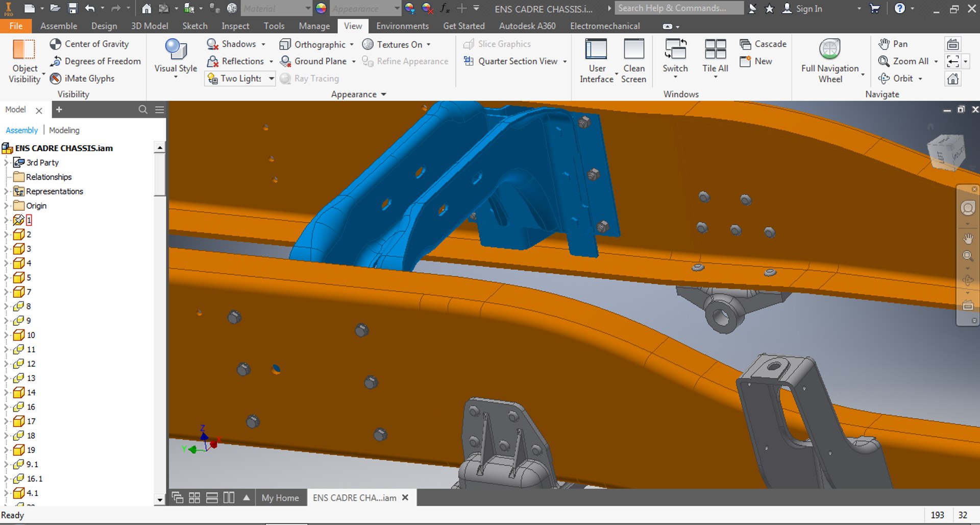This screenshot has width=980, height=525.
Task: Click the ViewCube in the viewport
Action: point(947,152)
